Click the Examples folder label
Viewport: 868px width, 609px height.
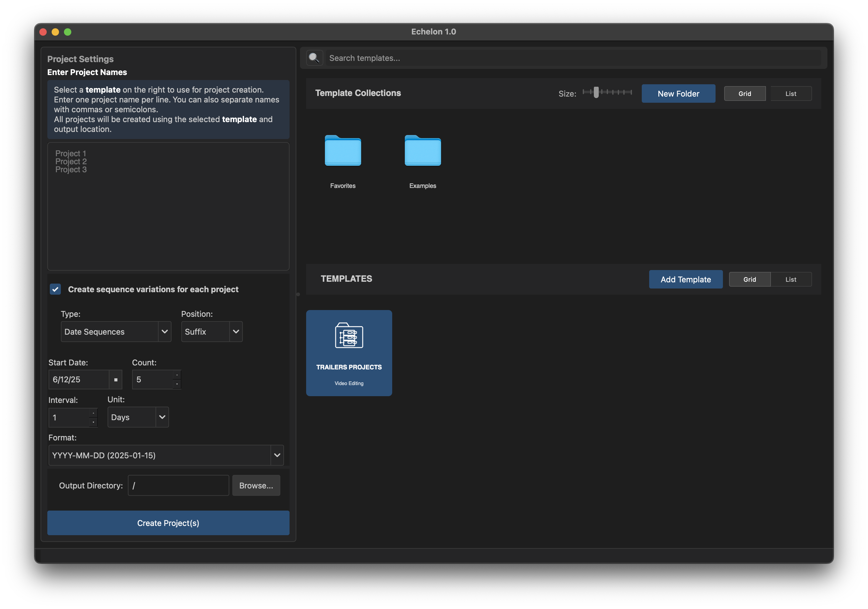[x=423, y=186]
